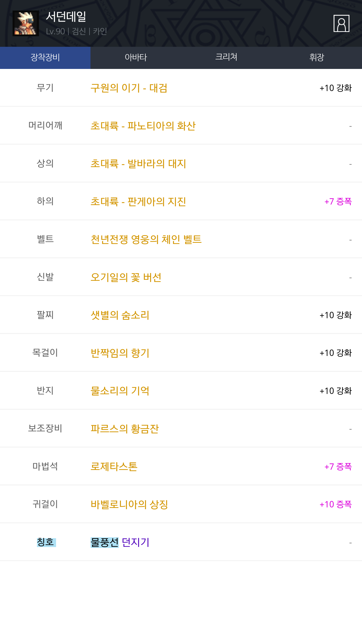Screen dimensions: 362x644
Task: Select the 장착장비 tab
Action: pos(45,58)
